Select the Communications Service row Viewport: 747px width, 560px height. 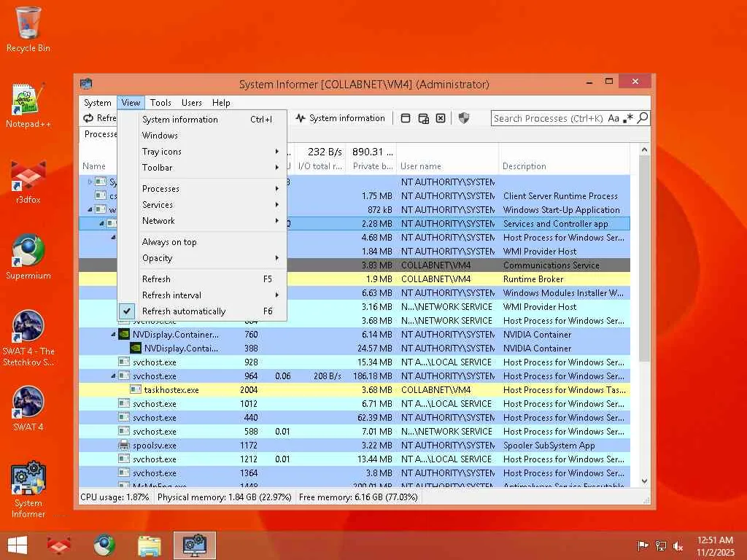[355, 265]
